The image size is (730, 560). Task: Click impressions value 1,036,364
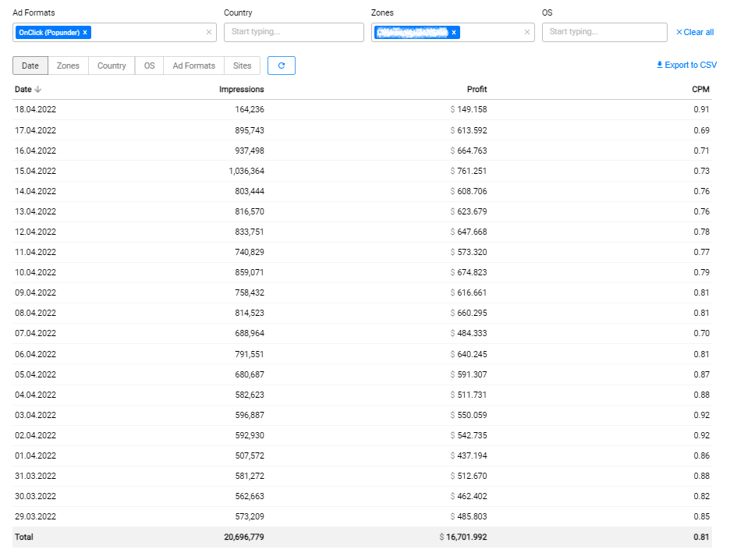point(246,171)
